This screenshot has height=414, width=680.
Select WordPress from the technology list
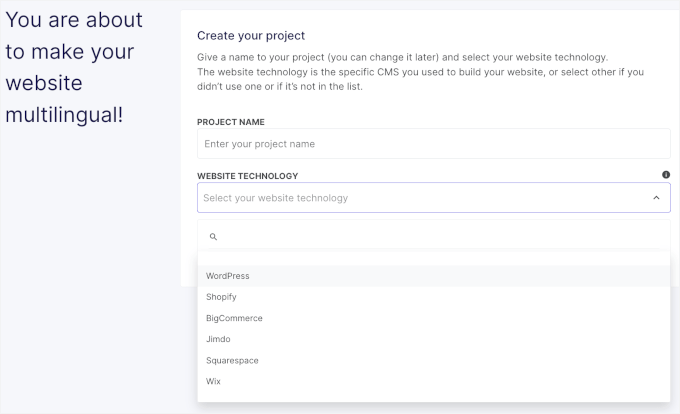(x=228, y=276)
